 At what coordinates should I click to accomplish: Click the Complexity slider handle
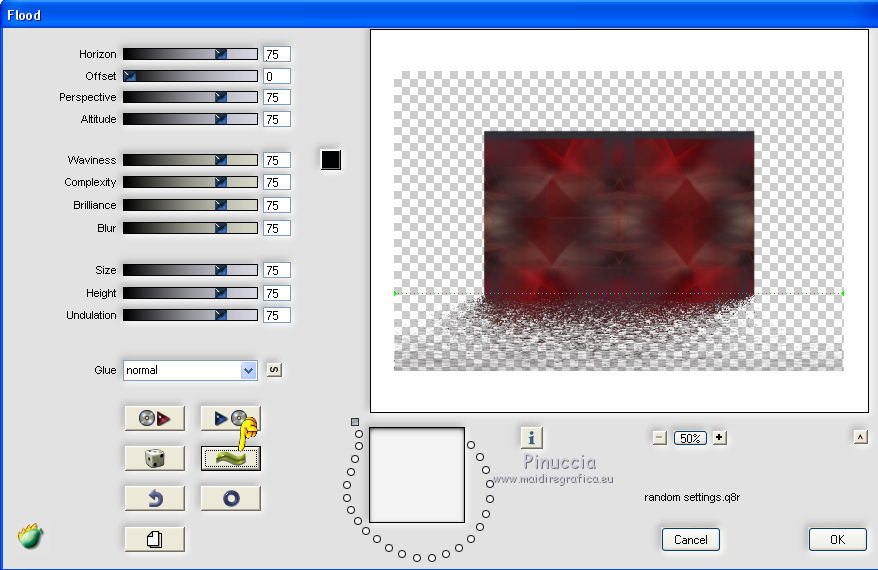pyautogui.click(x=221, y=182)
